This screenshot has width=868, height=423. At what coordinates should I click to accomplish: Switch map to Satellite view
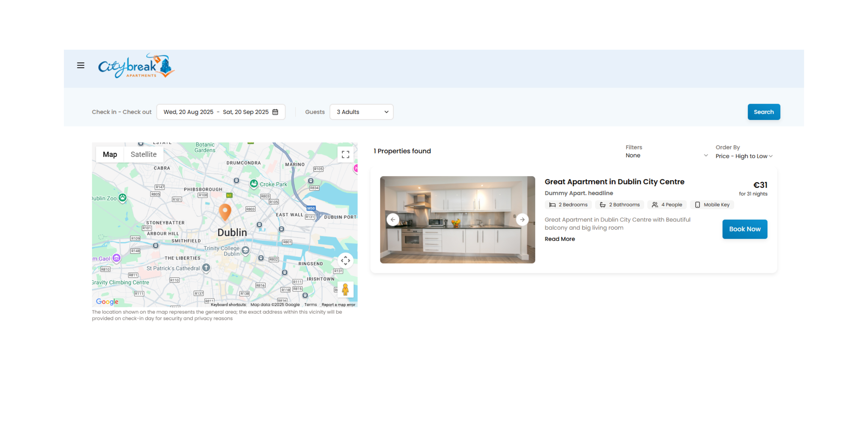[143, 155]
